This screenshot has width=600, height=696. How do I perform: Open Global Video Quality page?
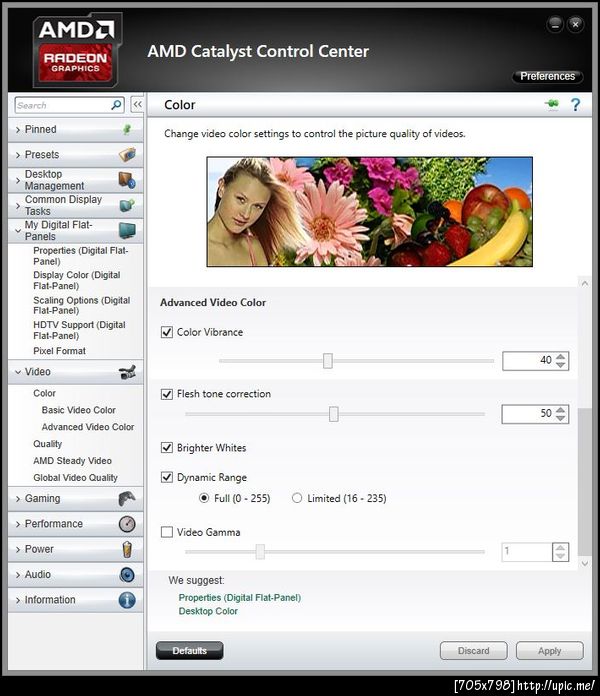tap(75, 477)
